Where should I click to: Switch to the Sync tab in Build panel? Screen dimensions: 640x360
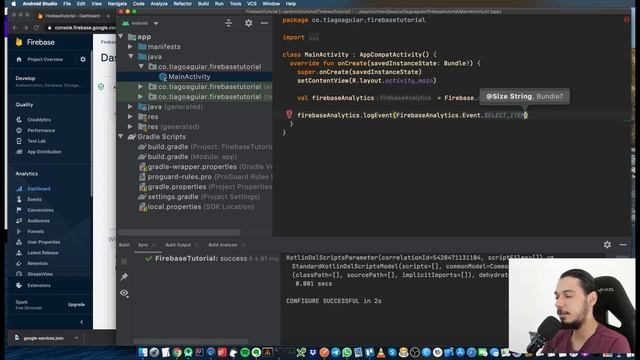tap(143, 245)
